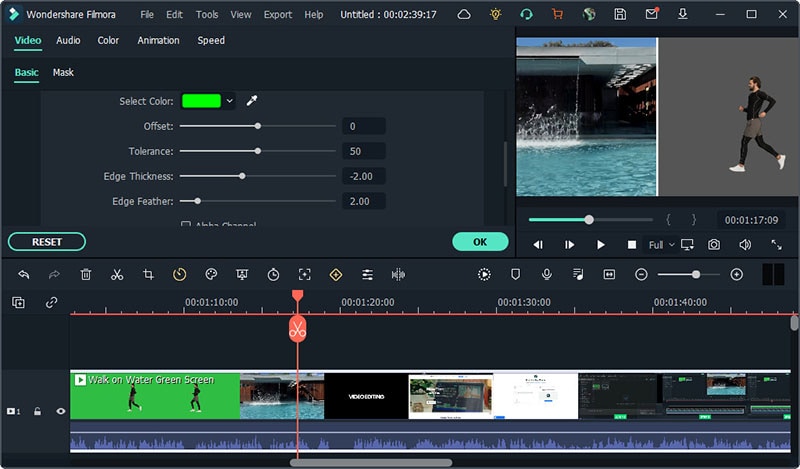Split clip with scissors toolbar icon
Image resolution: width=800 pixels, height=469 pixels.
pos(117,275)
